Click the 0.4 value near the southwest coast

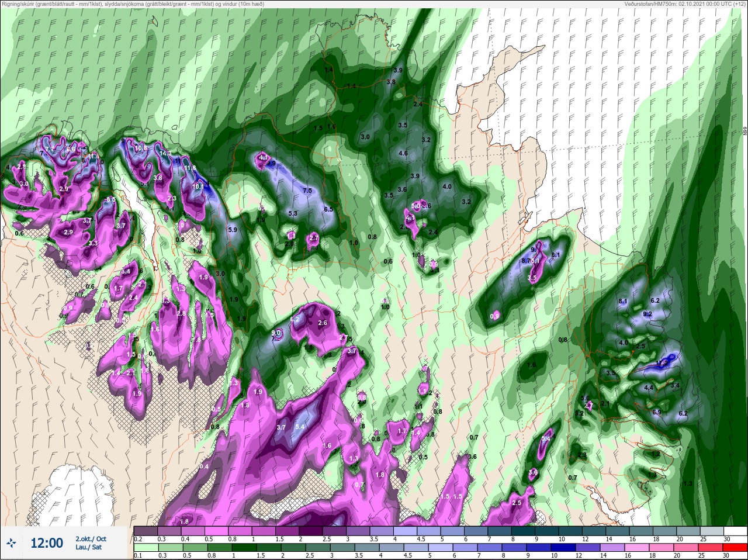point(203,466)
